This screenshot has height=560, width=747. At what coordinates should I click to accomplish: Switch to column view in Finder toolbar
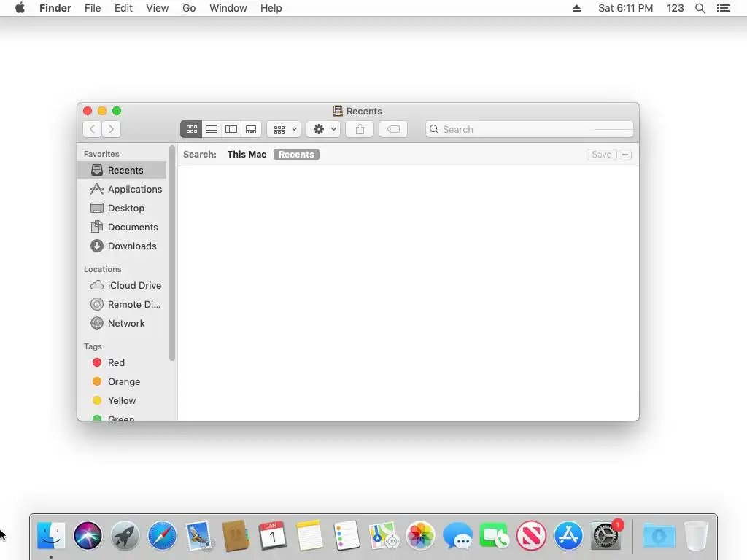click(231, 129)
